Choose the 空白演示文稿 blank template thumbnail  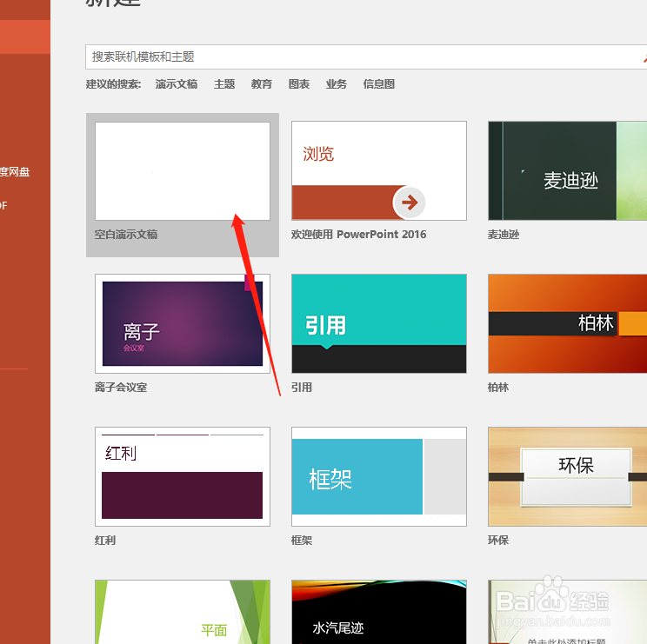point(183,170)
